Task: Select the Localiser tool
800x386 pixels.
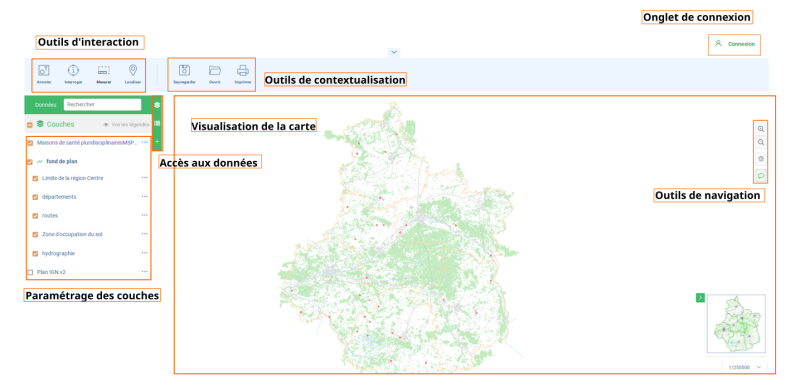Action: [133, 74]
